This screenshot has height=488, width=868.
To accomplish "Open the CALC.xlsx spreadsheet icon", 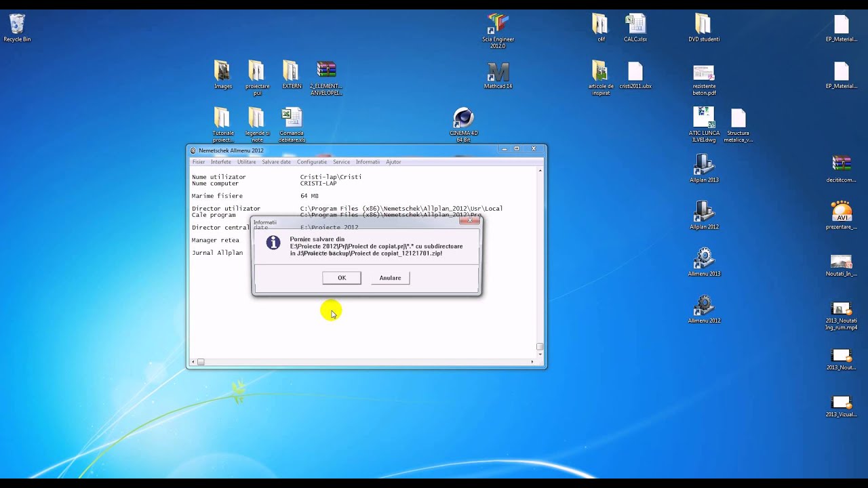I will click(x=635, y=28).
